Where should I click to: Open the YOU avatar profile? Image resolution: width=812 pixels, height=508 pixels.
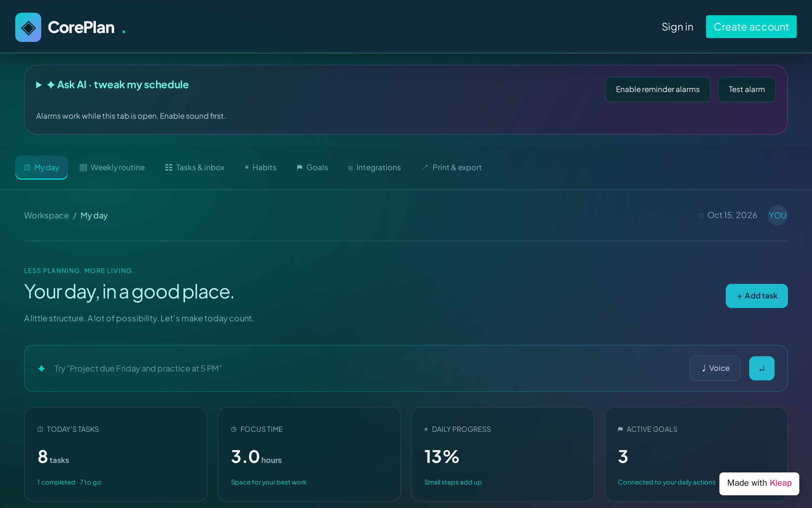[x=777, y=215]
